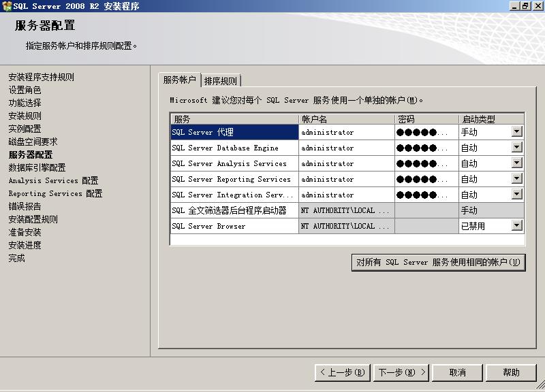This screenshot has height=392, width=545.
Task: Expand startup type dropdown for Integration Services
Action: [x=517, y=195]
